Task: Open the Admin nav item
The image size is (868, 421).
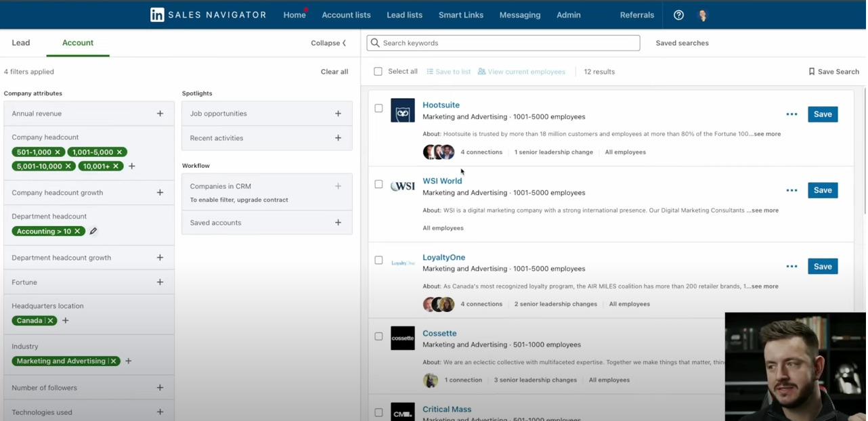Action: (569, 15)
